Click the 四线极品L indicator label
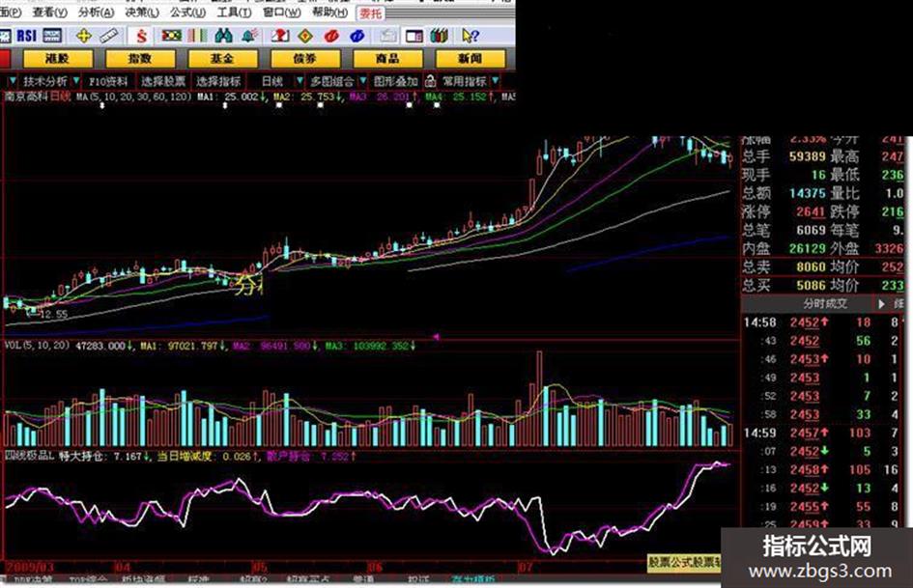This screenshot has width=913, height=588. click(x=29, y=456)
